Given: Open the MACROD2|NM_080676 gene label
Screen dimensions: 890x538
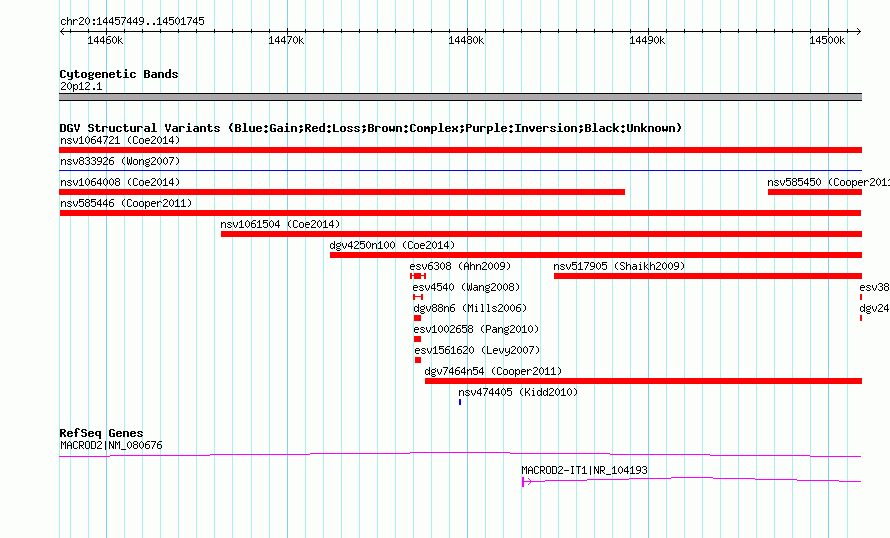Looking at the screenshot, I should [111, 445].
